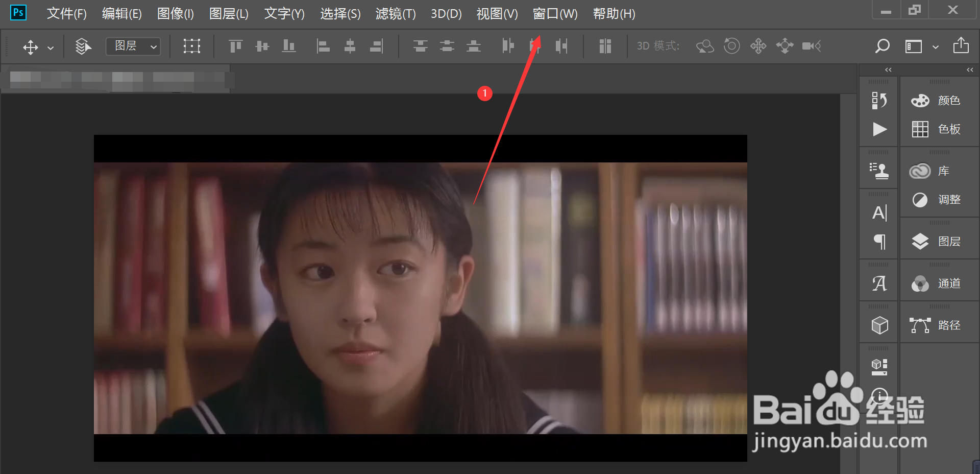Click auto-align layers icon
The height and width of the screenshot is (474, 980).
(605, 46)
